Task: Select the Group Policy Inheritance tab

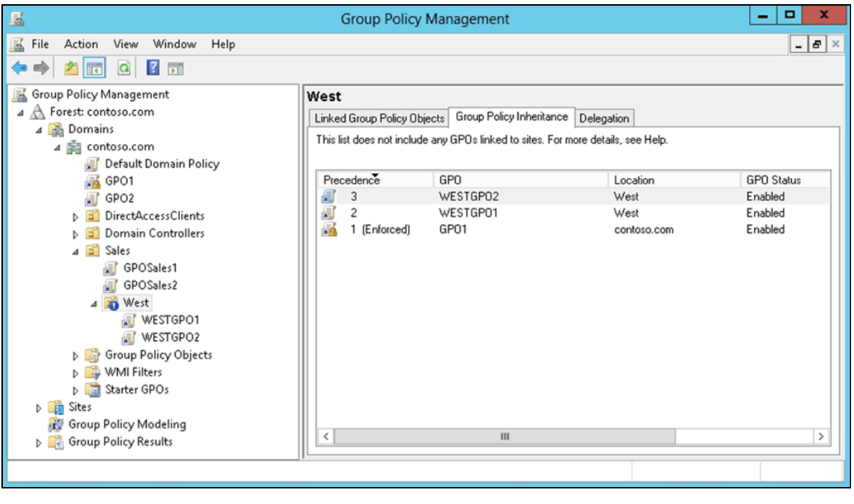Action: coord(512,117)
